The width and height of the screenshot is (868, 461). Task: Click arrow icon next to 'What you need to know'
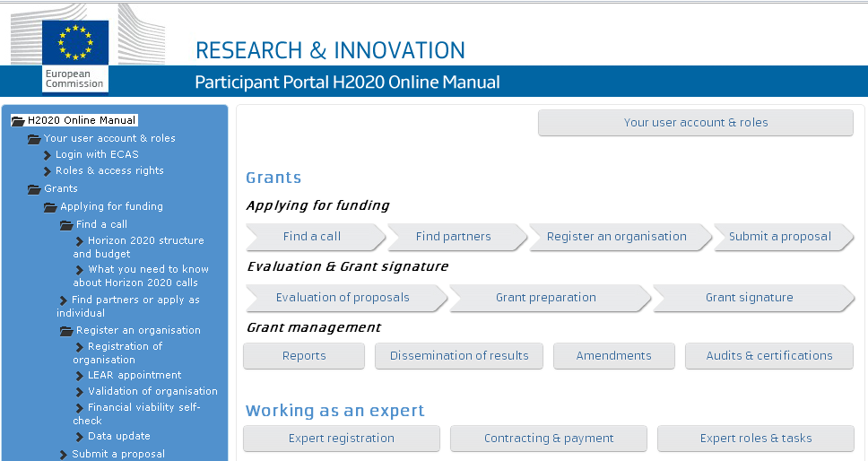tap(80, 270)
